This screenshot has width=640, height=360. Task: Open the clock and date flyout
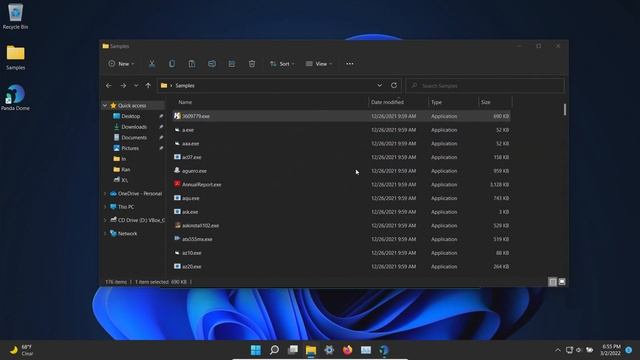click(x=611, y=350)
